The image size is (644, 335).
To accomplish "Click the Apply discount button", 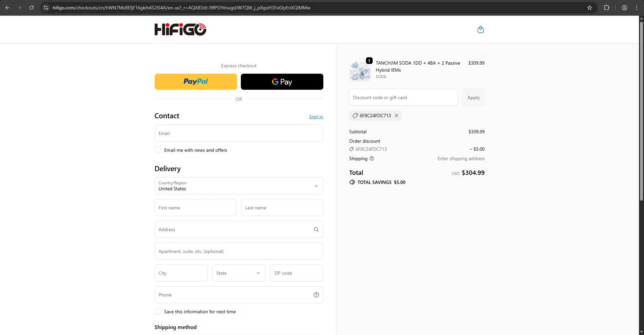I will (474, 97).
